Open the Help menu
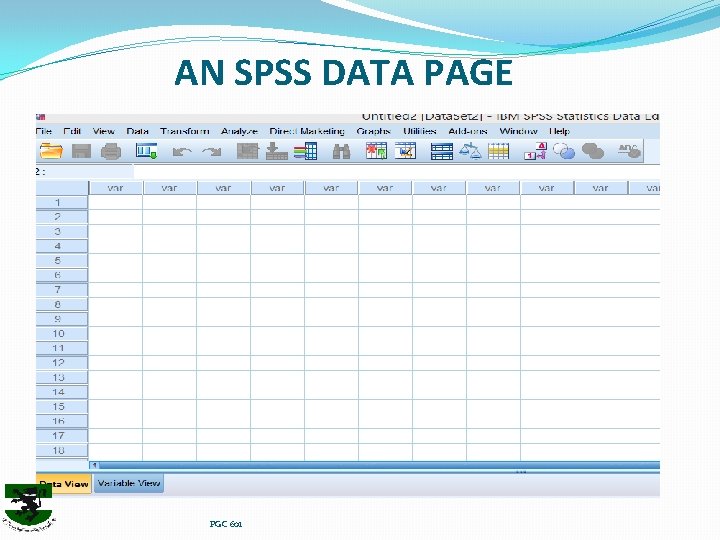Viewport: 720px width, 540px height. pyautogui.click(x=559, y=131)
